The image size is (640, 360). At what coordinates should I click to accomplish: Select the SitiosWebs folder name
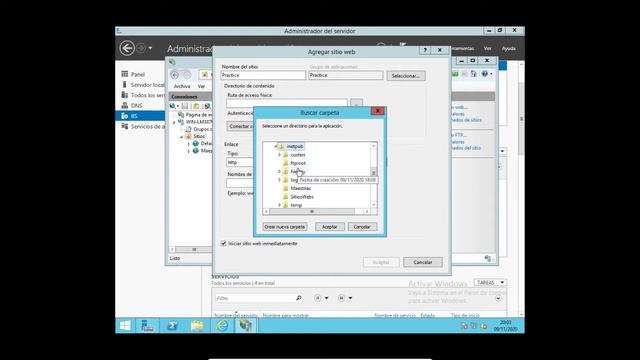pyautogui.click(x=302, y=197)
